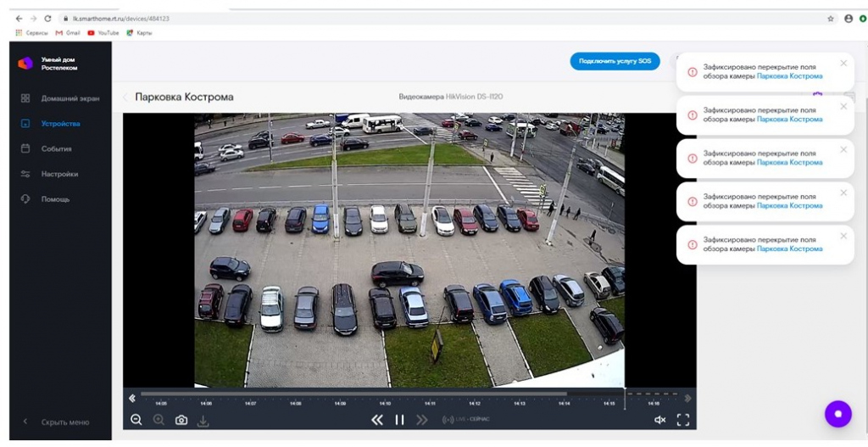
Task: Open Парковка Кострома link in last notification
Action: 789,249
